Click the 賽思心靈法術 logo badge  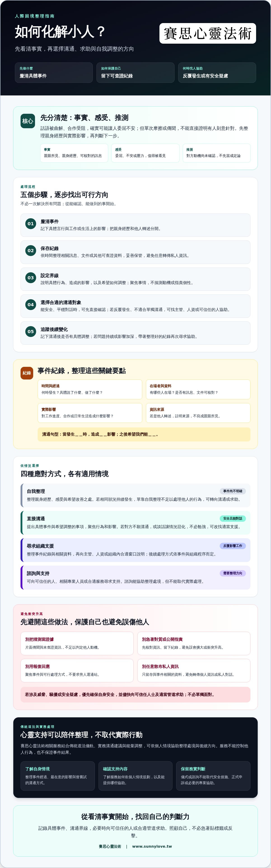click(x=208, y=33)
